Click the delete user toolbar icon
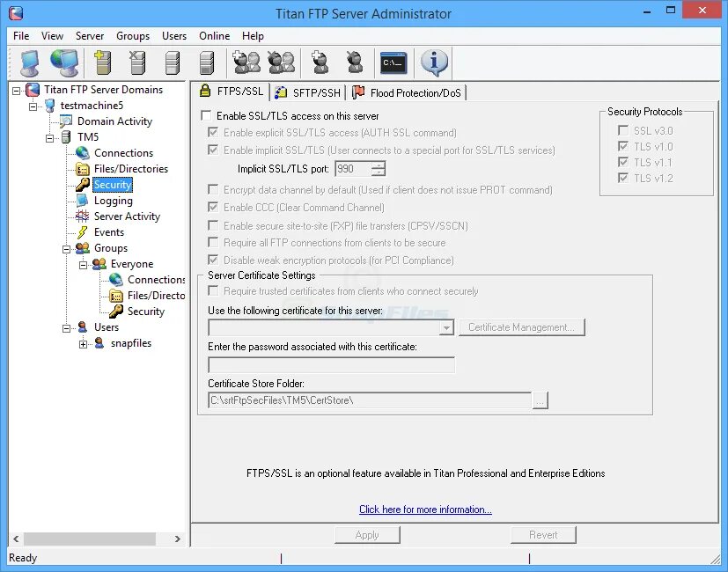 [x=354, y=62]
